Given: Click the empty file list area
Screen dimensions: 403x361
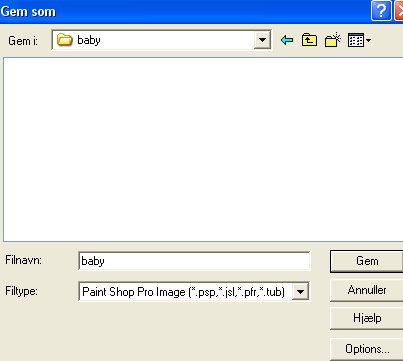Looking at the screenshot, I should [x=203, y=149].
